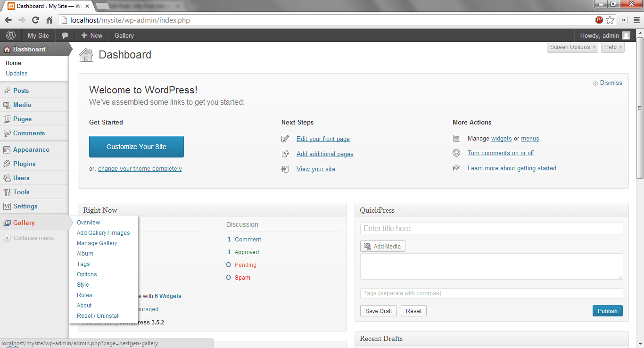Click the Enter title here field
This screenshot has height=348, width=644.
point(491,229)
